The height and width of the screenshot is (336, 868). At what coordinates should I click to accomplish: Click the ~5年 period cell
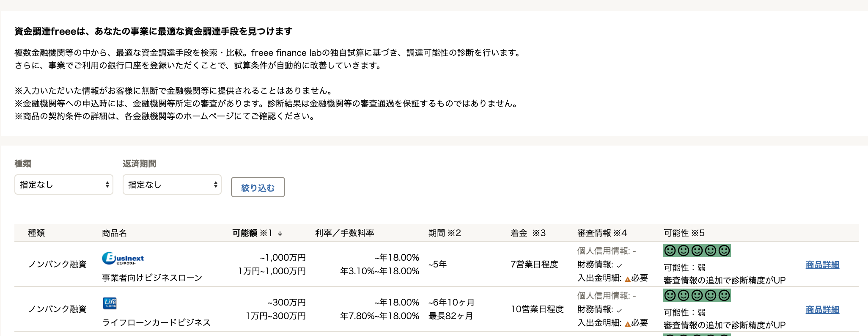(437, 264)
